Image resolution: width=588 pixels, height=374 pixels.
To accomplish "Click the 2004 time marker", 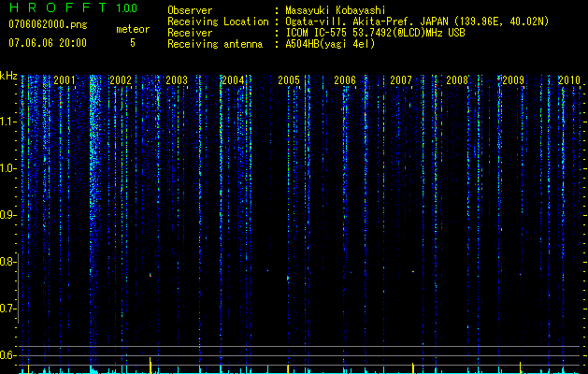I will click(x=233, y=79).
